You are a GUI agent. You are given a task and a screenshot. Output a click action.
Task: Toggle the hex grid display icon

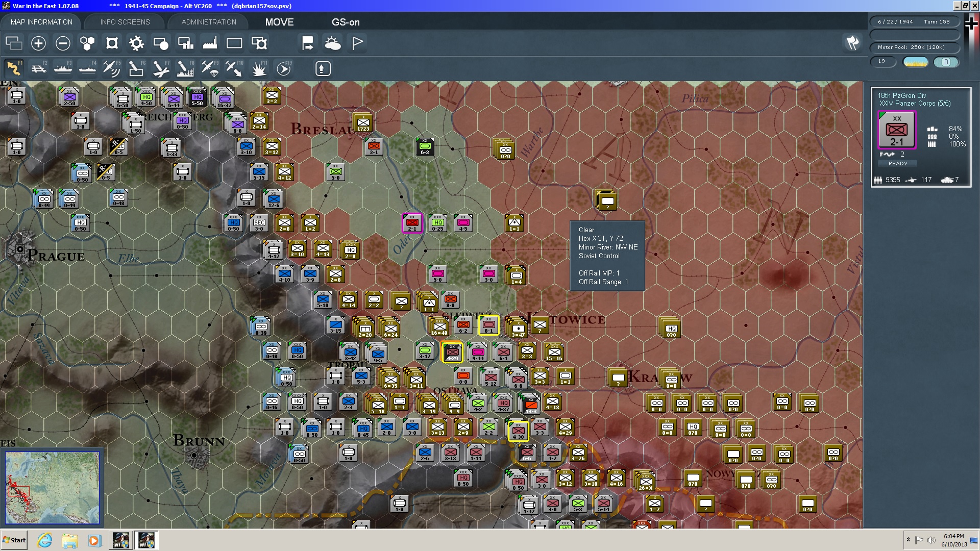[x=87, y=43]
